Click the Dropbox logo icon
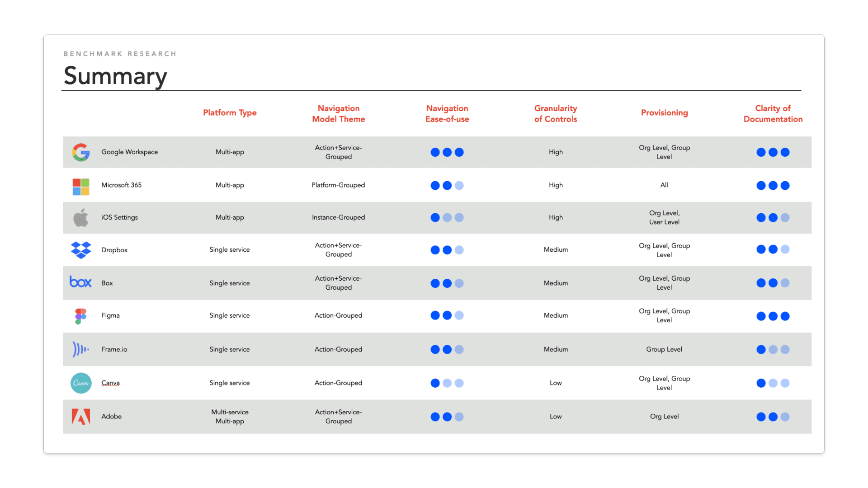 point(81,250)
